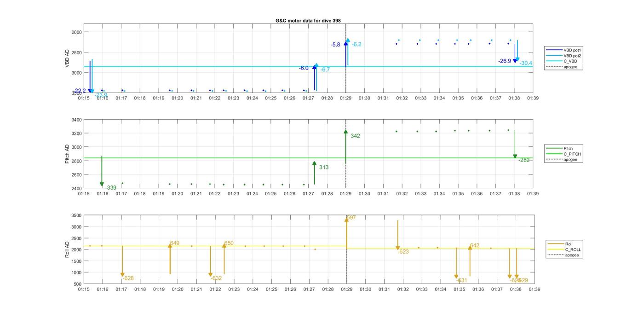Click the 3400 tick on Pitch axis
Screen dimensions: 644x319
click(76, 120)
